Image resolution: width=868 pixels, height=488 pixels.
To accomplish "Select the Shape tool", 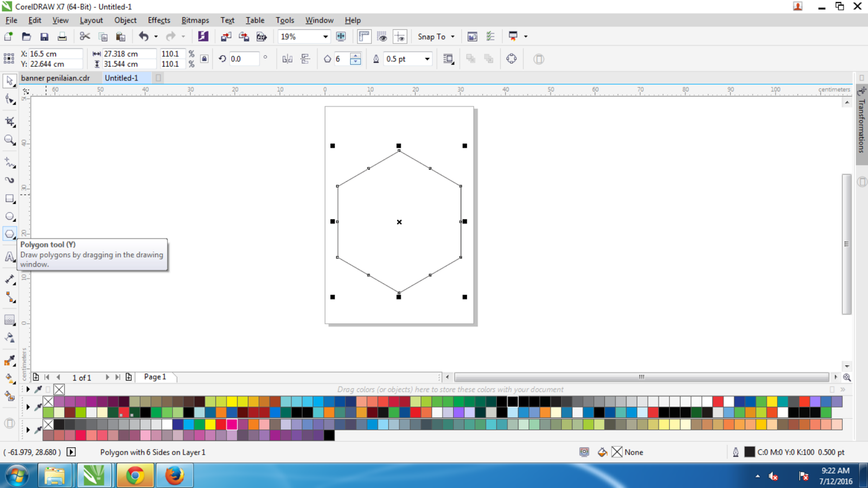I will [x=9, y=99].
